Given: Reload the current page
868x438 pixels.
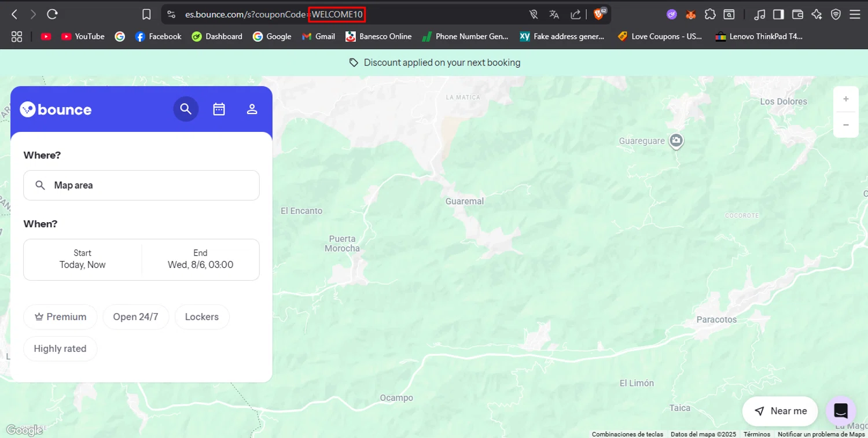Looking at the screenshot, I should pos(52,14).
